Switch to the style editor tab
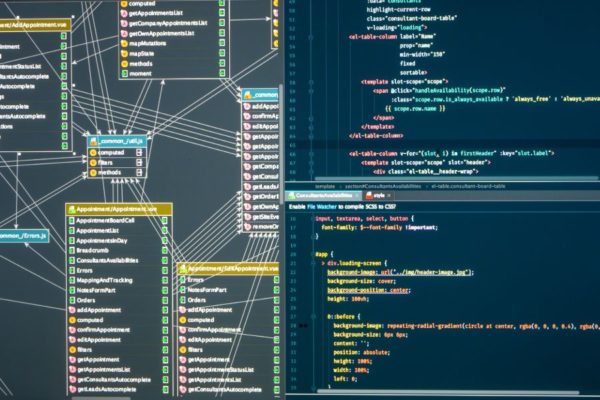Viewport: 600px width, 400px height. pos(378,196)
